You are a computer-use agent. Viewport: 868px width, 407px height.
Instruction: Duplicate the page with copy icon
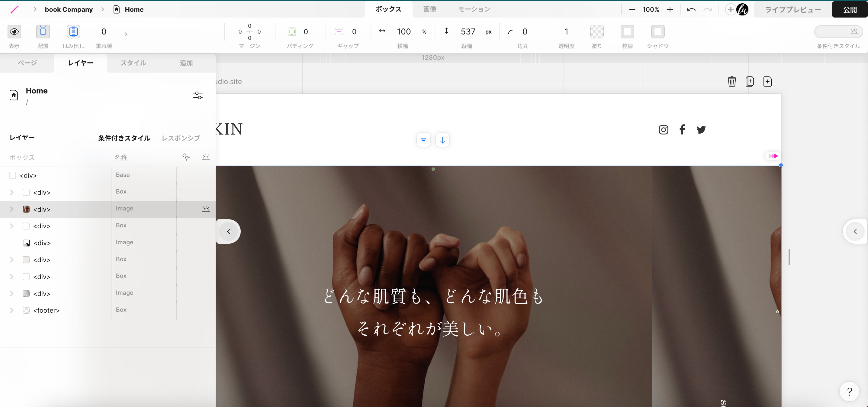coord(750,81)
